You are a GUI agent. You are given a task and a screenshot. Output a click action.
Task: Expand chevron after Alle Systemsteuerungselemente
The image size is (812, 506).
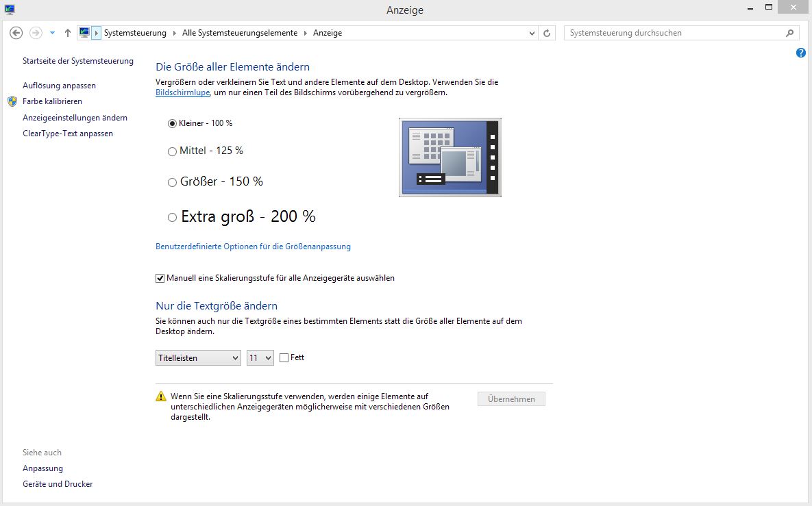pyautogui.click(x=305, y=33)
